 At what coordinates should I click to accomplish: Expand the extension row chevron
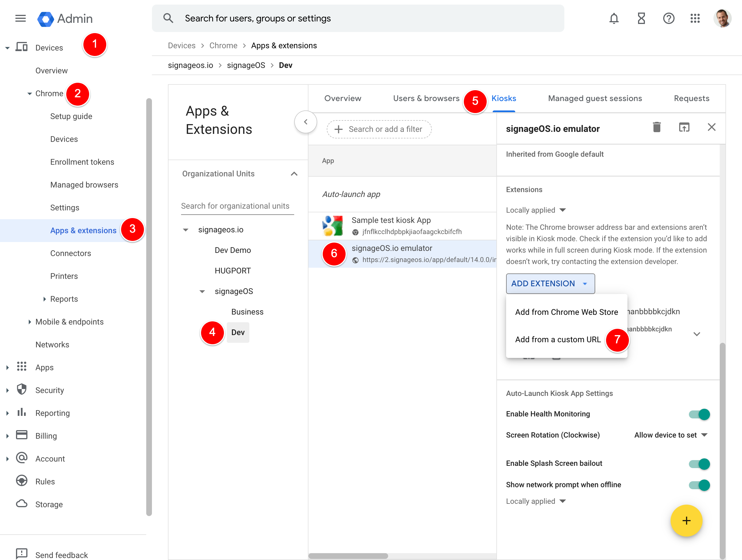tap(697, 334)
